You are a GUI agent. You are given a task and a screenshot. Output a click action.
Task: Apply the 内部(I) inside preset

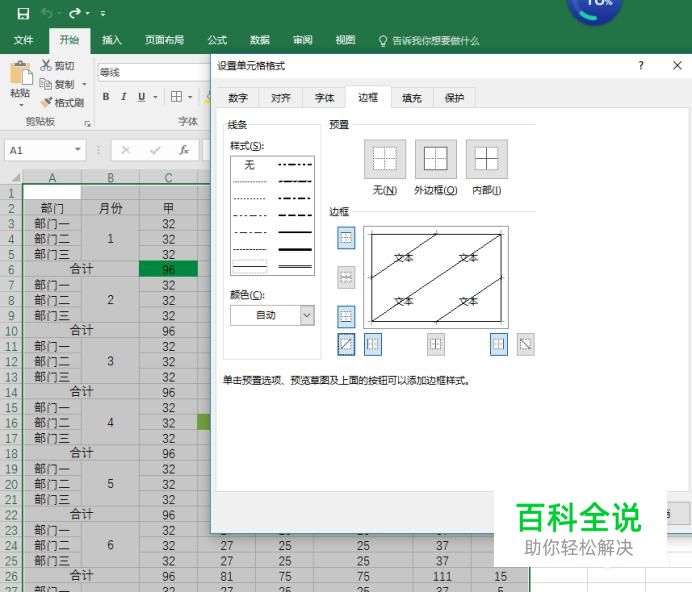click(487, 159)
